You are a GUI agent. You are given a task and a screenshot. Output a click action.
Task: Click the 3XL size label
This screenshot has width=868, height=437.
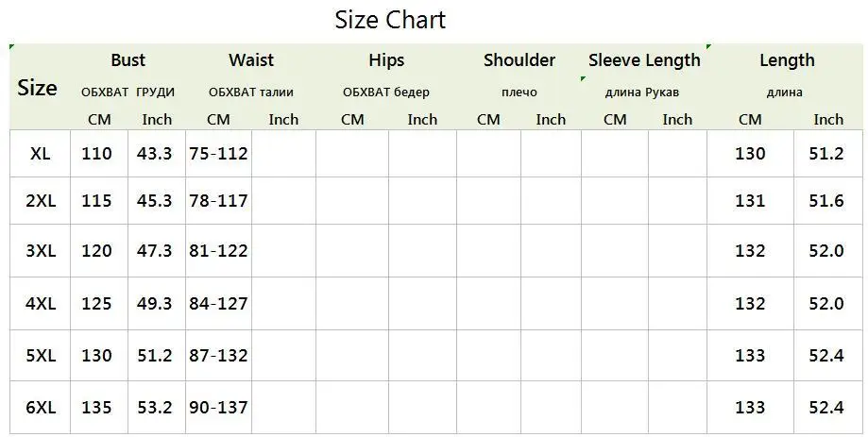coord(41,251)
